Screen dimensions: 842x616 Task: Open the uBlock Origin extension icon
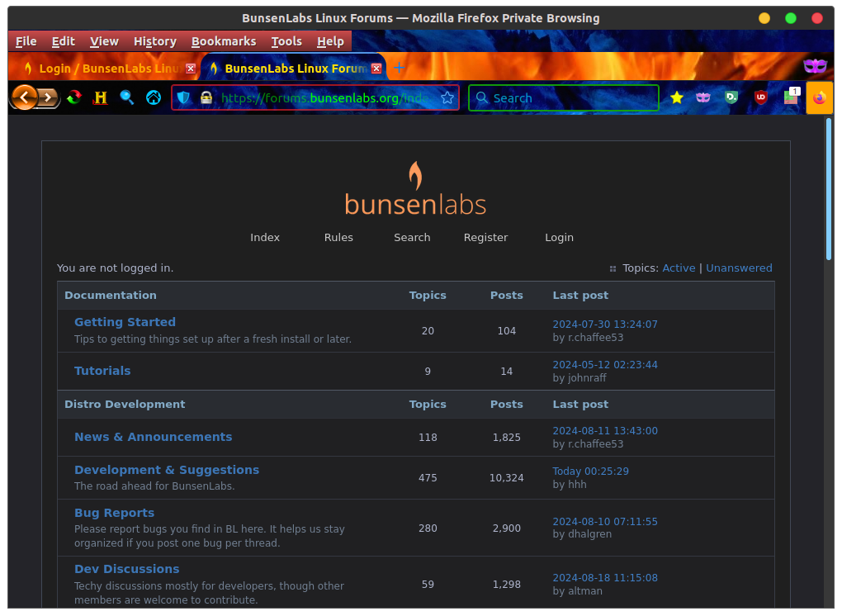pyautogui.click(x=760, y=97)
